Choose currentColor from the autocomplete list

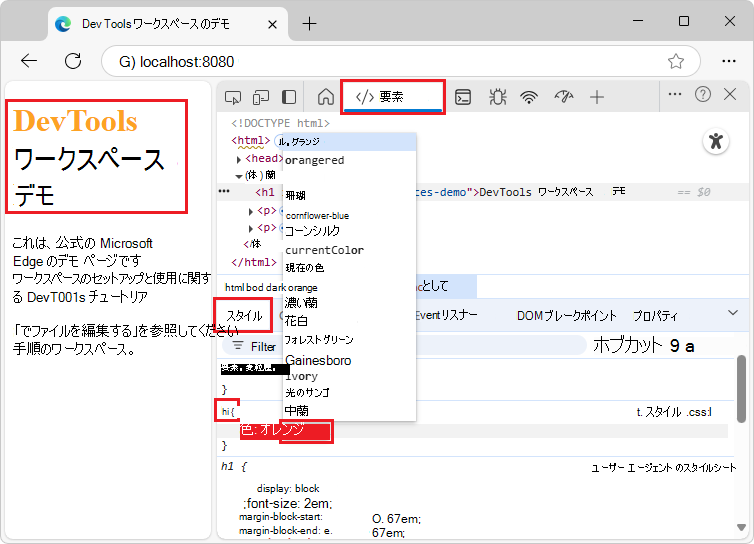click(x=349, y=250)
